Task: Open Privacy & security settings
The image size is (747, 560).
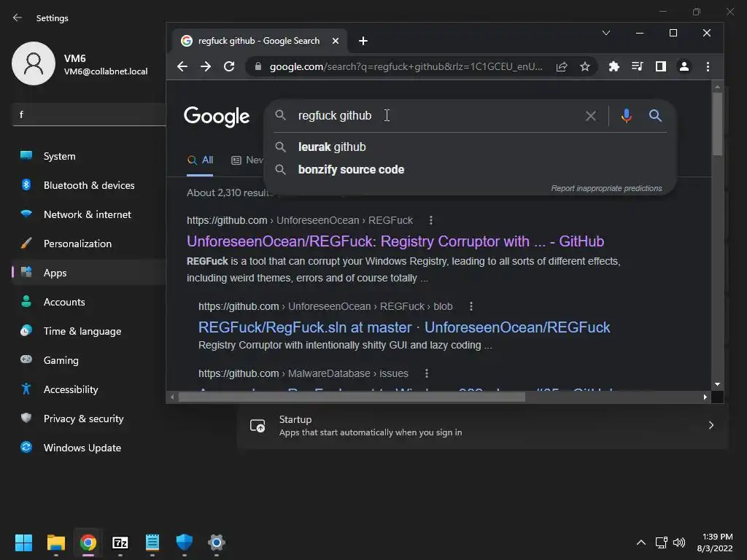Action: (x=88, y=419)
